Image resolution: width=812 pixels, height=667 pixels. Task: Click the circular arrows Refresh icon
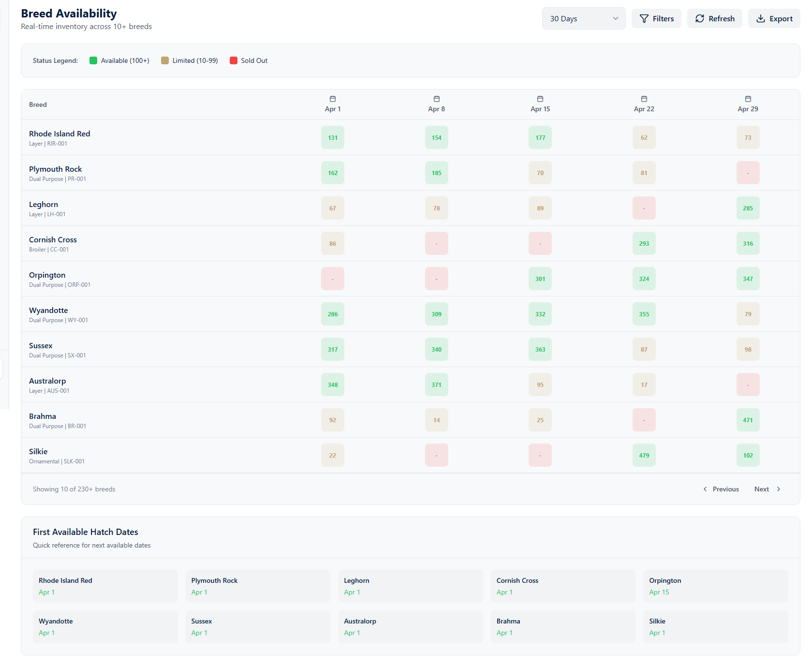pos(699,19)
